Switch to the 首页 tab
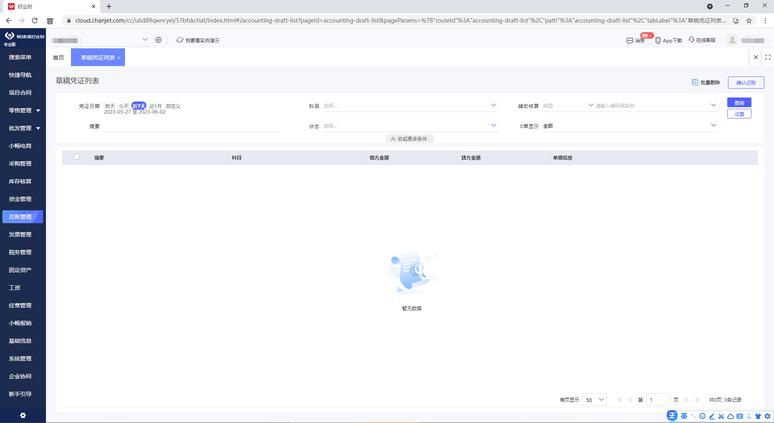Viewport: 774px width, 423px height. coord(58,57)
